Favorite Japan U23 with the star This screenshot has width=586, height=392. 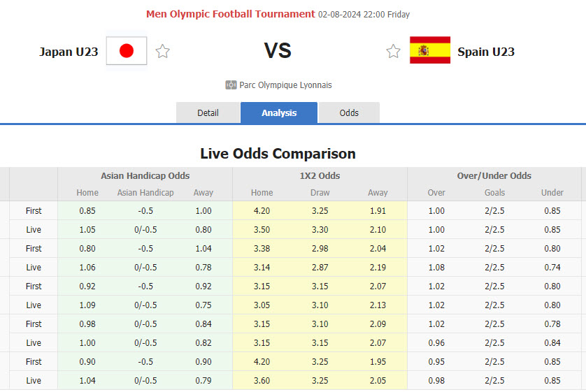tap(163, 51)
